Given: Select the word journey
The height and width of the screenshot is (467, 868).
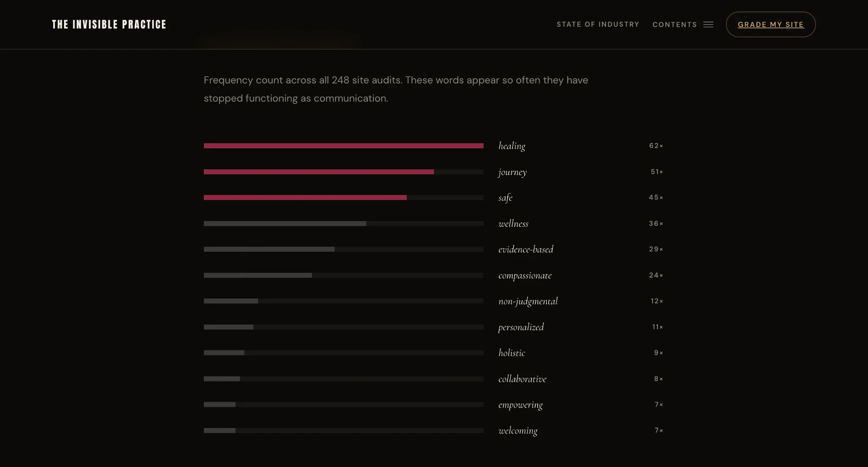Looking at the screenshot, I should [512, 172].
